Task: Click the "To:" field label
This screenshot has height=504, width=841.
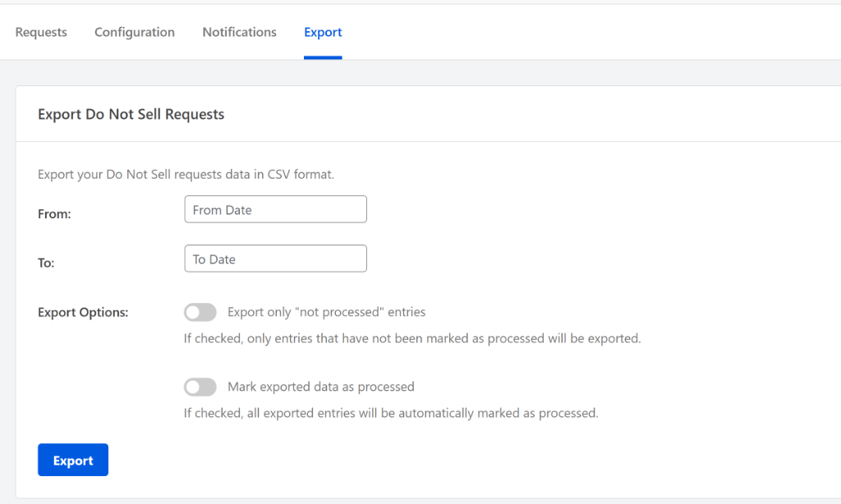Action: tap(45, 263)
